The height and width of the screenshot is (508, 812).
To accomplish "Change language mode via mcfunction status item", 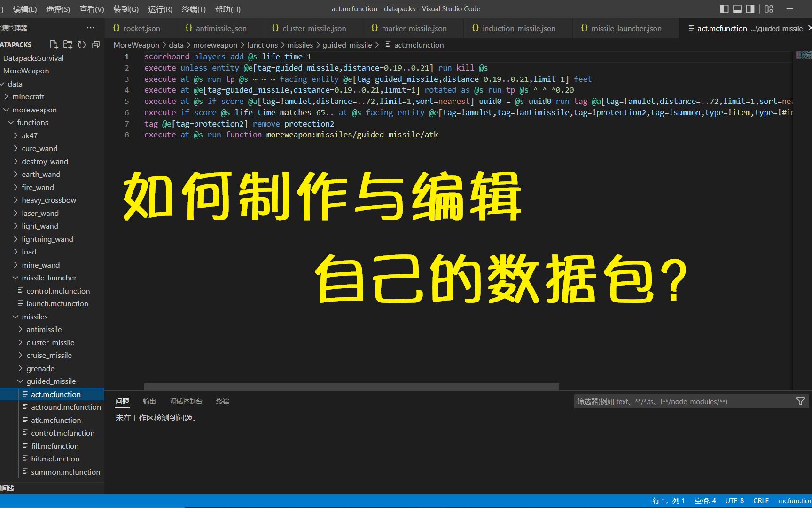I will (x=794, y=501).
